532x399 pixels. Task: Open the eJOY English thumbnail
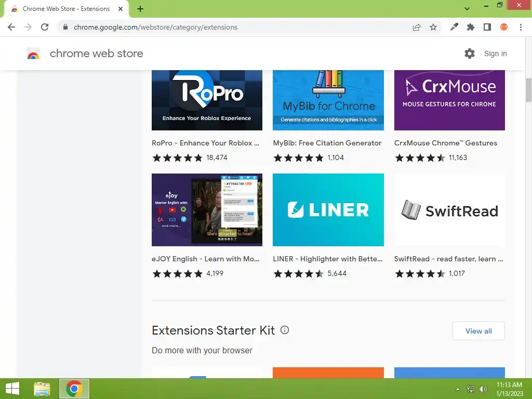[x=207, y=210]
